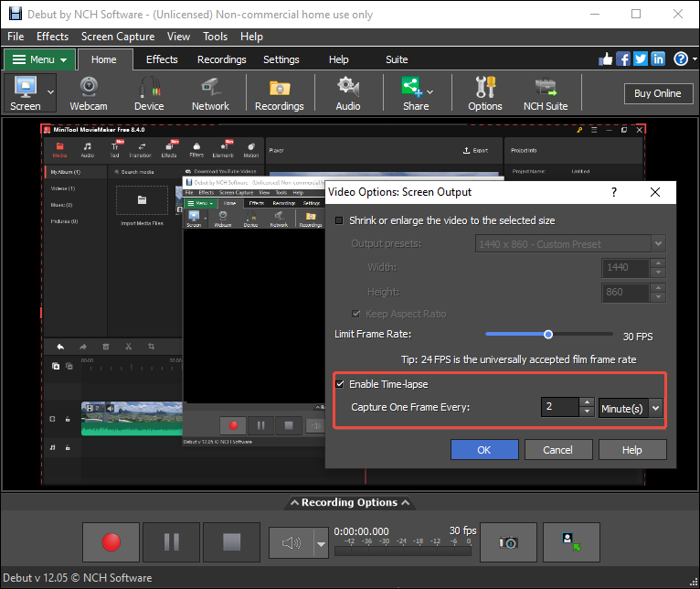The image size is (700, 589).
Task: Click the recording window selection icon
Action: pyautogui.click(x=571, y=542)
